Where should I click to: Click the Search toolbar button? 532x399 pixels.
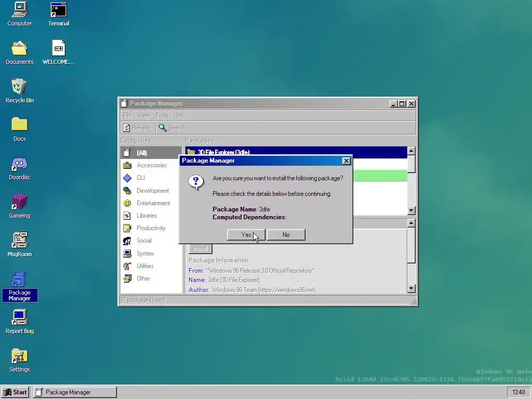(x=172, y=128)
